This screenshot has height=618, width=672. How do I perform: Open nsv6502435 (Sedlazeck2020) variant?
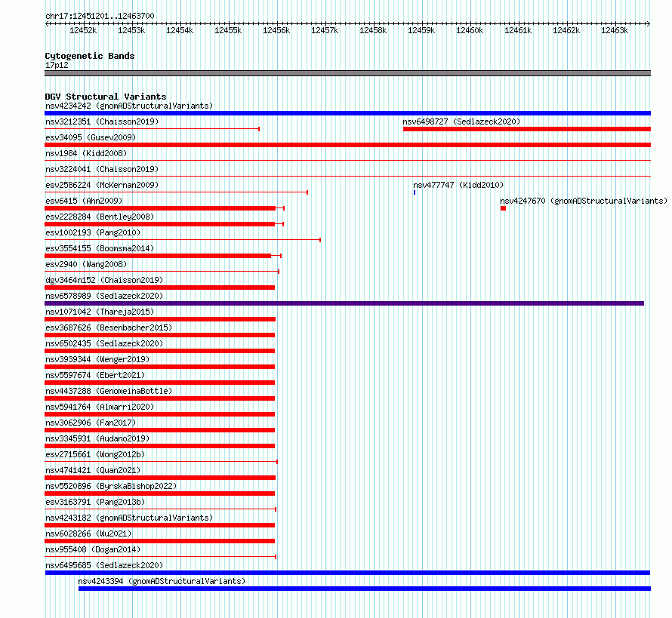[x=104, y=343]
